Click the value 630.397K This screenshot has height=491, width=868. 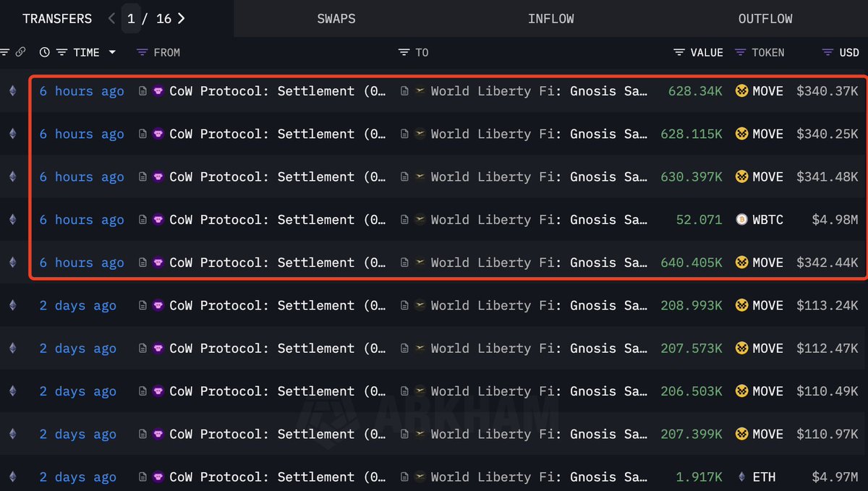[x=692, y=177]
